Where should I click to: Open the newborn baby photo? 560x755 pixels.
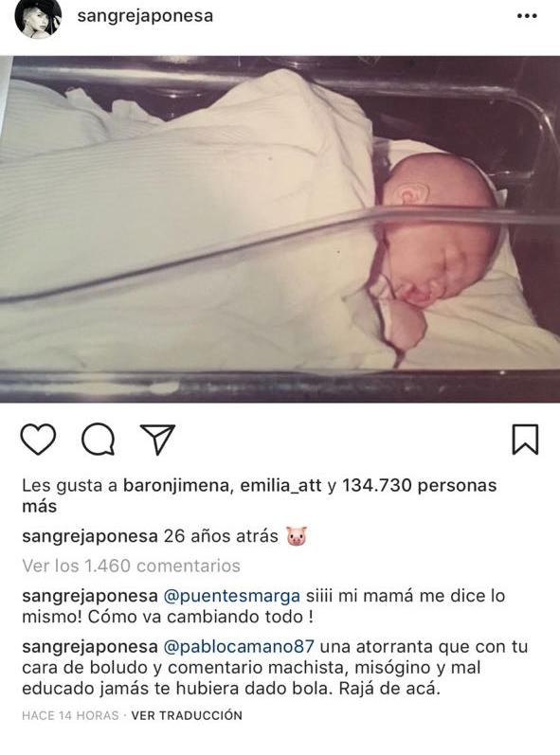click(280, 228)
